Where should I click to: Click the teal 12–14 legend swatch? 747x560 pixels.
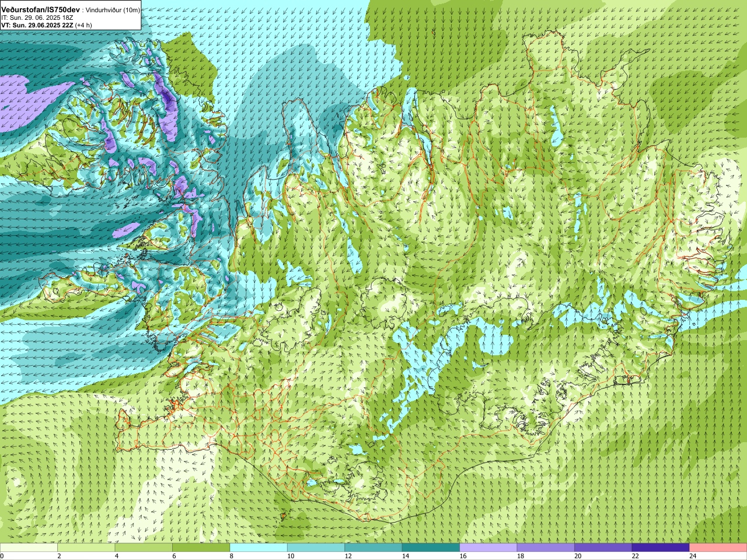tap(373, 547)
